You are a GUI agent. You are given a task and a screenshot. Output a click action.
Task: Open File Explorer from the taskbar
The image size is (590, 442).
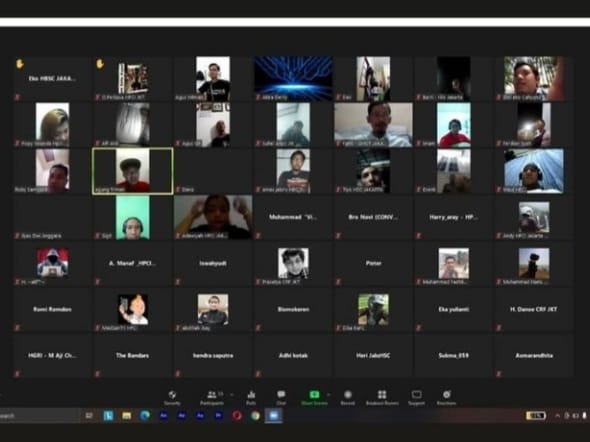tap(126, 415)
